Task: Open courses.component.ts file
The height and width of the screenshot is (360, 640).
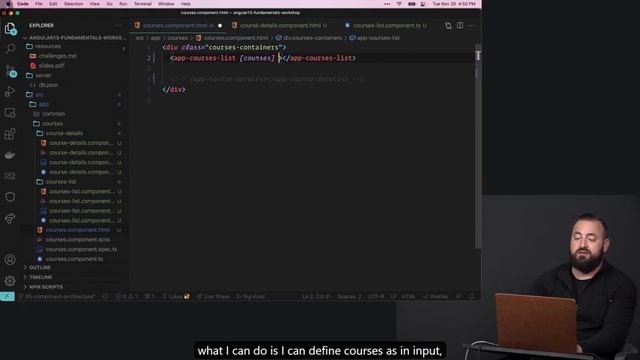Action: [x=74, y=259]
